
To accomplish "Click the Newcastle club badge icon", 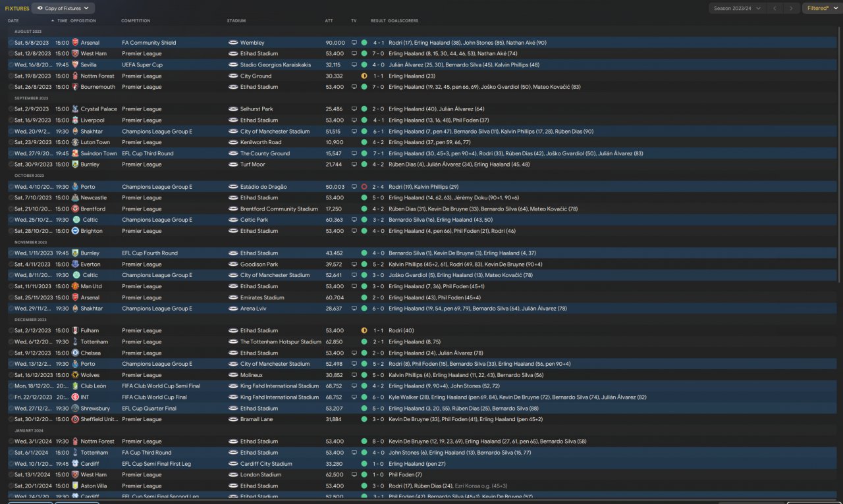I will (x=75, y=197).
